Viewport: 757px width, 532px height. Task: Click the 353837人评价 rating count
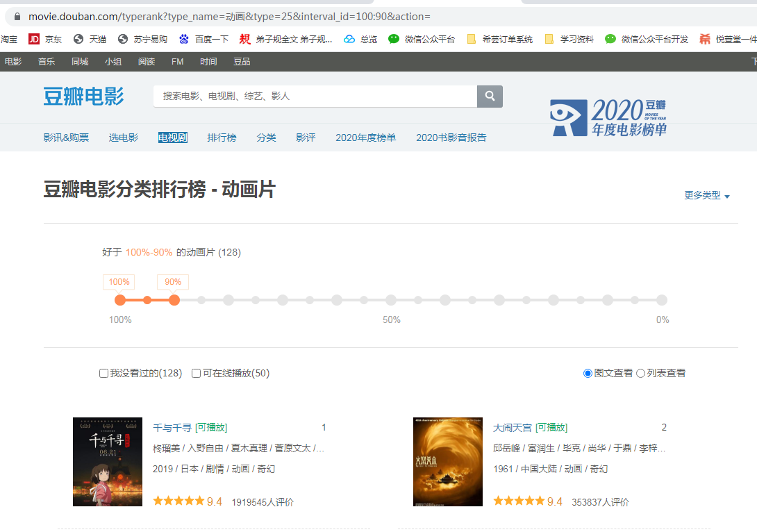[601, 502]
